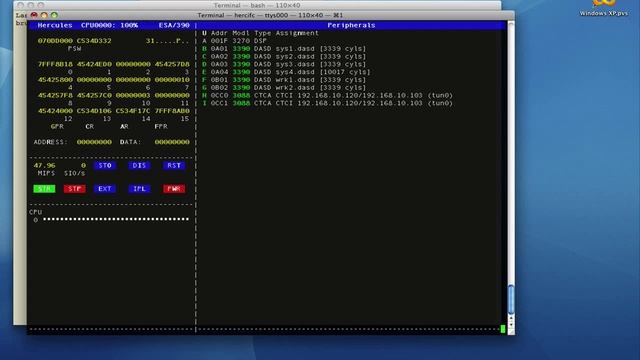Click the background bash terminal title bar
Image resolution: width=640 pixels, height=360 pixels.
(x=257, y=5)
